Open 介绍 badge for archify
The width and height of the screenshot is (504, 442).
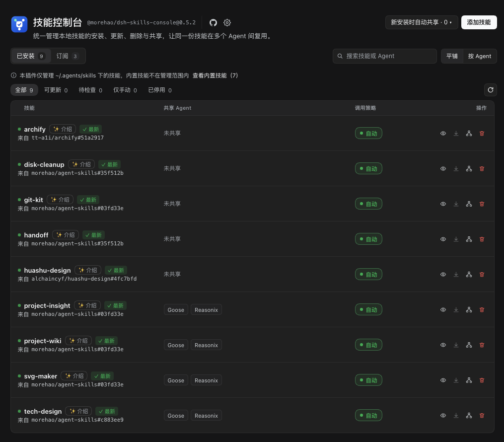click(x=63, y=129)
